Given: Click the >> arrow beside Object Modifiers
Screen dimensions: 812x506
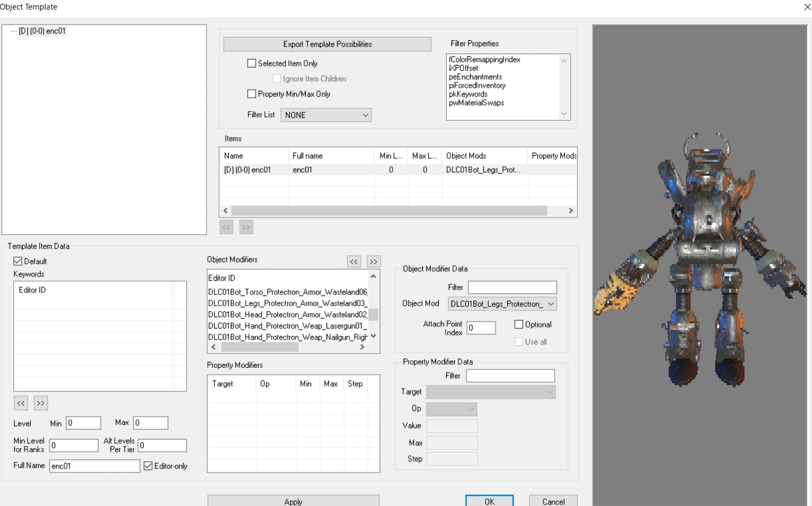Looking at the screenshot, I should [373, 262].
